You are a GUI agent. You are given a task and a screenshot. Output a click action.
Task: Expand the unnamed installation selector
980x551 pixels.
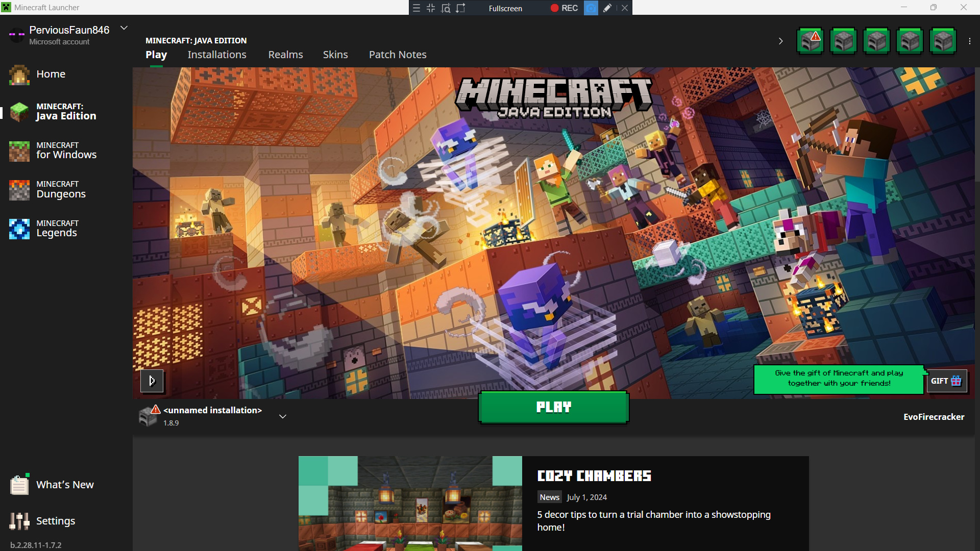click(282, 416)
